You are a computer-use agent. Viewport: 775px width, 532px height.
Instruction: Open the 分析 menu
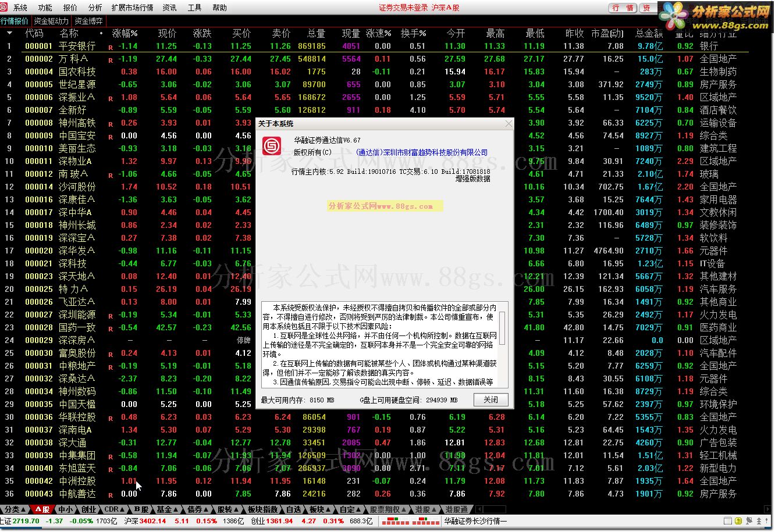coord(95,8)
